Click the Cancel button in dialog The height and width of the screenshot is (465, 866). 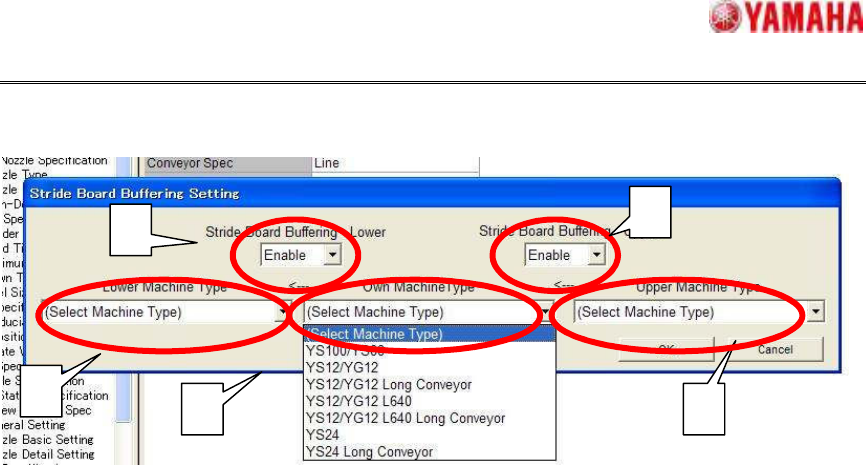[775, 350]
